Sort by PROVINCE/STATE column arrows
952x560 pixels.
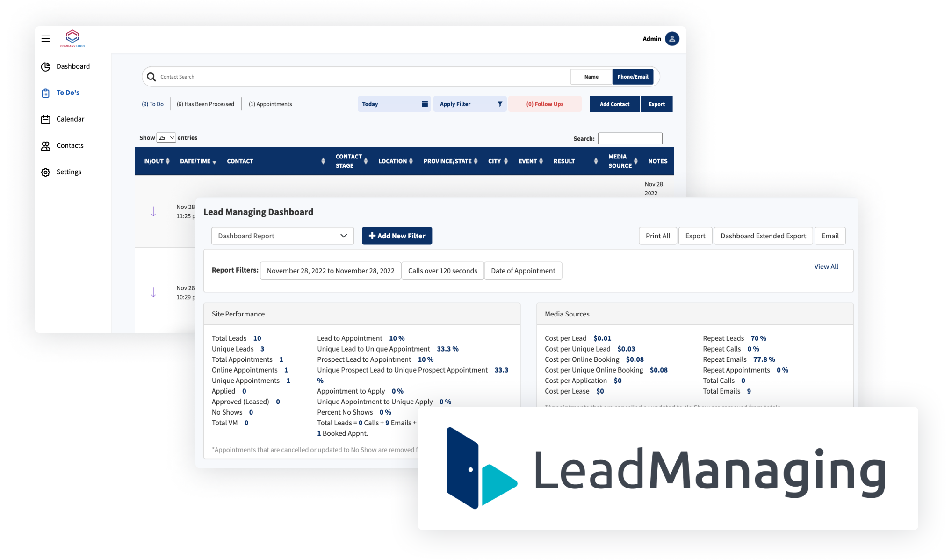(476, 161)
